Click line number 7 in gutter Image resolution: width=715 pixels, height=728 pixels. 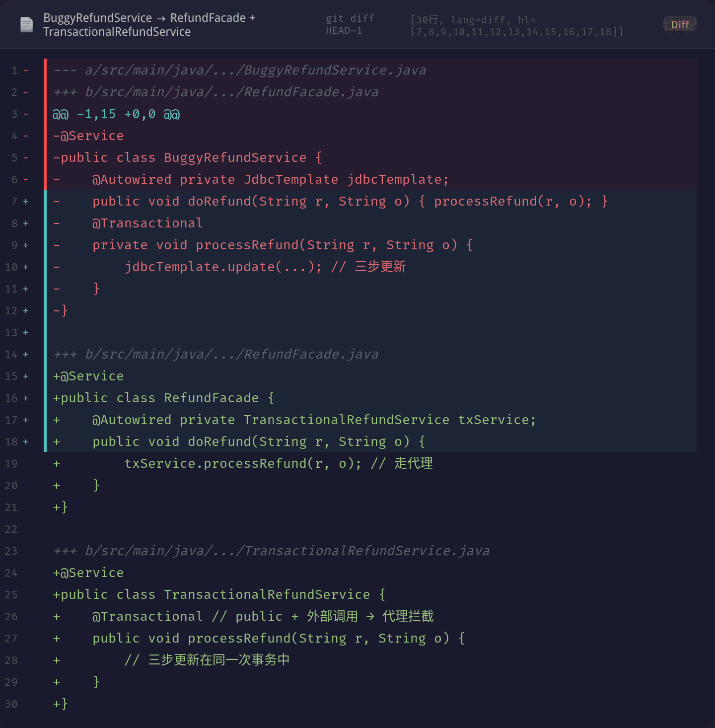coord(14,202)
